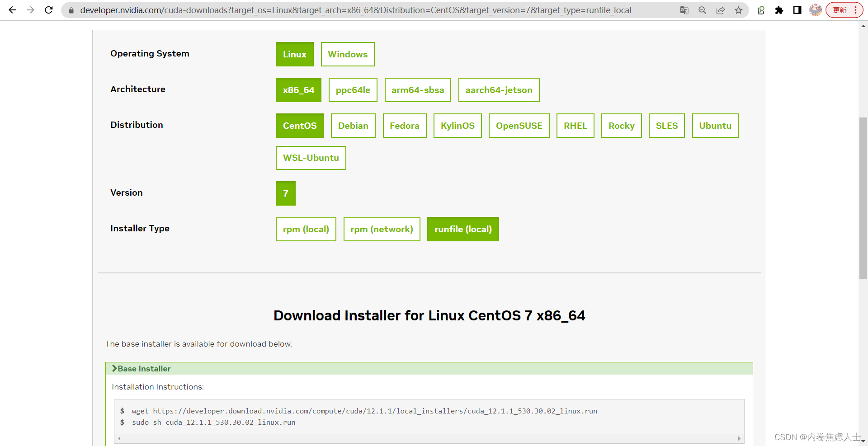The image size is (868, 446).
Task: Choose rpm (network) installer type
Action: (x=382, y=229)
